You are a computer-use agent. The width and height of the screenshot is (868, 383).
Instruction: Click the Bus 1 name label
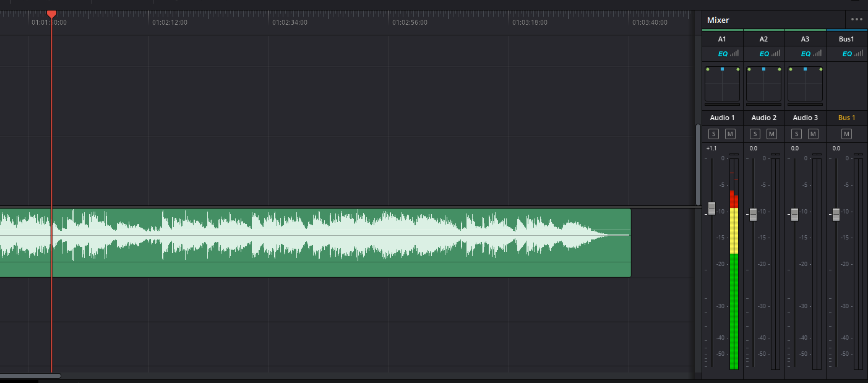[x=846, y=118]
